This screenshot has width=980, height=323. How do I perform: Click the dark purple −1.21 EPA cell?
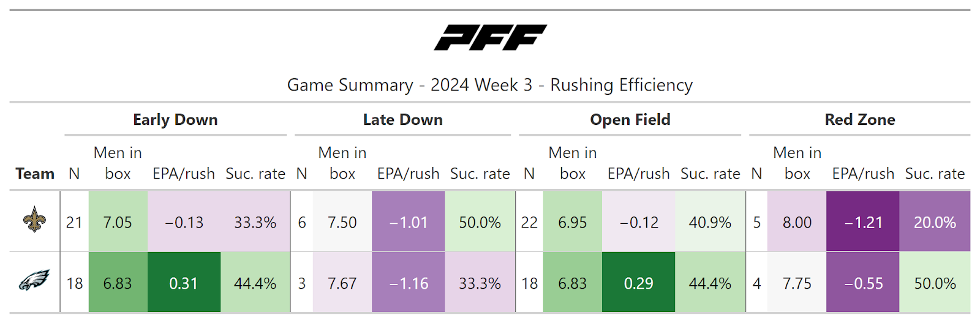pos(863,222)
